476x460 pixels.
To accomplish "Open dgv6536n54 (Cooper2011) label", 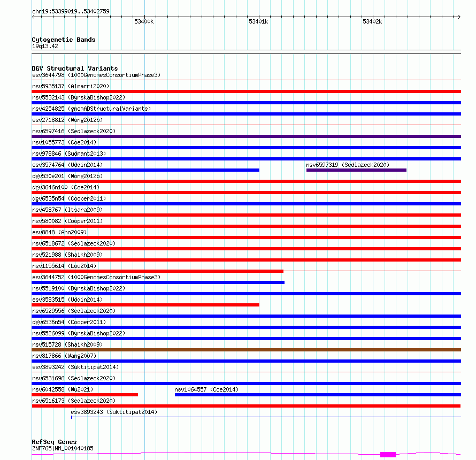I will pos(69,322).
